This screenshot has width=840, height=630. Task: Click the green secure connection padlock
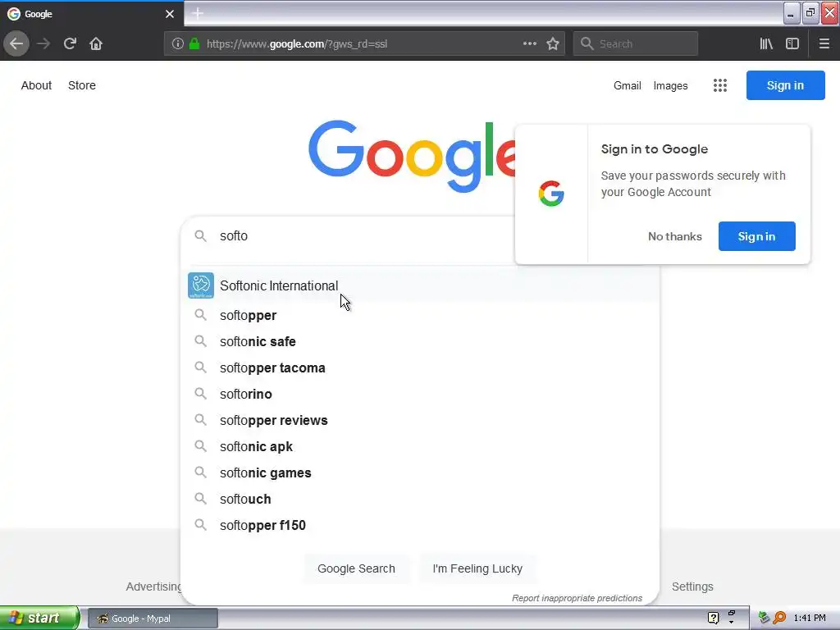coord(194,44)
